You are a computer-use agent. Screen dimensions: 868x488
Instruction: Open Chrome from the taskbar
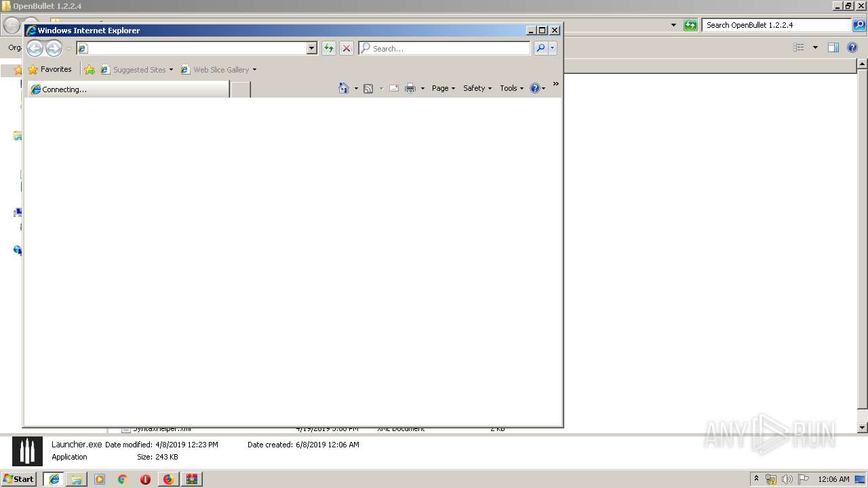123,479
